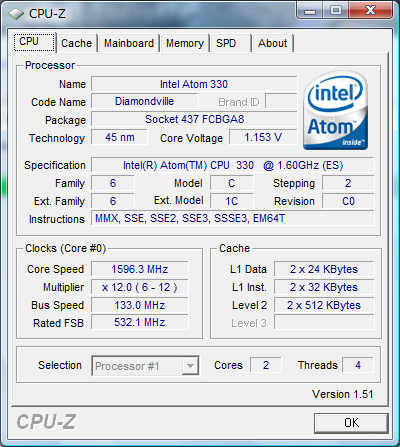This screenshot has width=400, height=447.
Task: Go to the SPD tab
Action: [x=230, y=43]
